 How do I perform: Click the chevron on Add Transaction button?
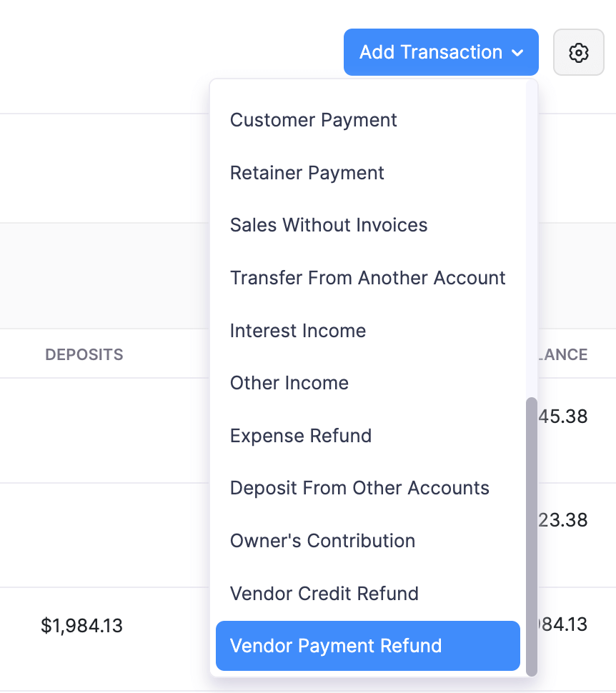[x=520, y=52]
